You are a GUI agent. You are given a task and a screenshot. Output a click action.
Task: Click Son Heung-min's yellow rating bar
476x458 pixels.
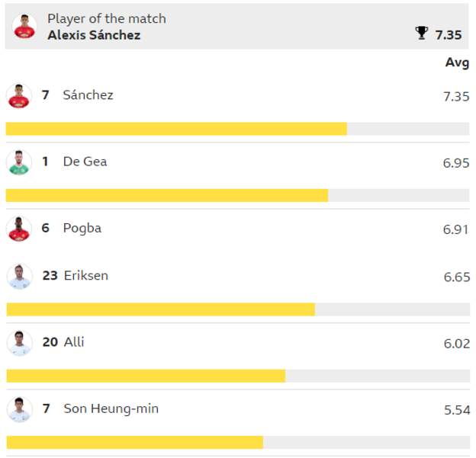[135, 442]
